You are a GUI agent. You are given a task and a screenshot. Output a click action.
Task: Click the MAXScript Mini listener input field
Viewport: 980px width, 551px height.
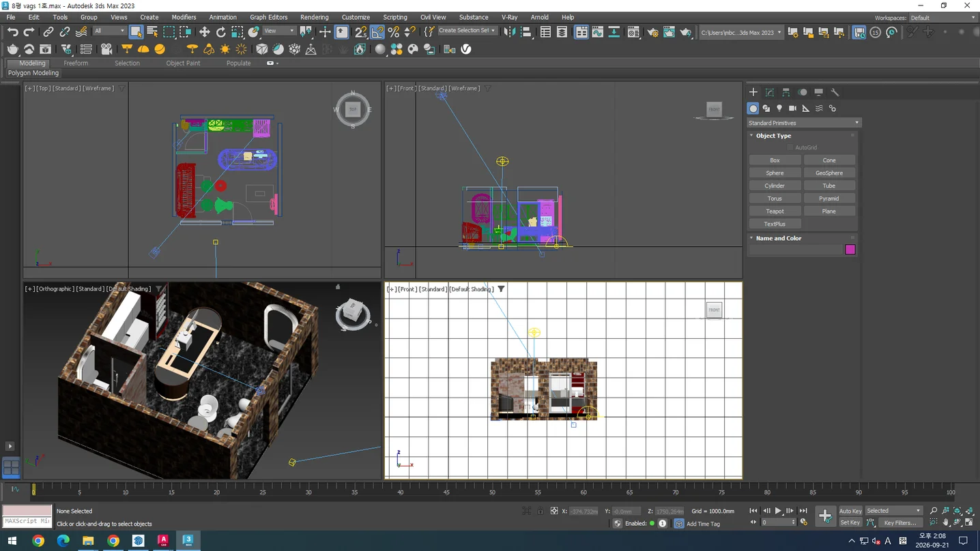[27, 521]
